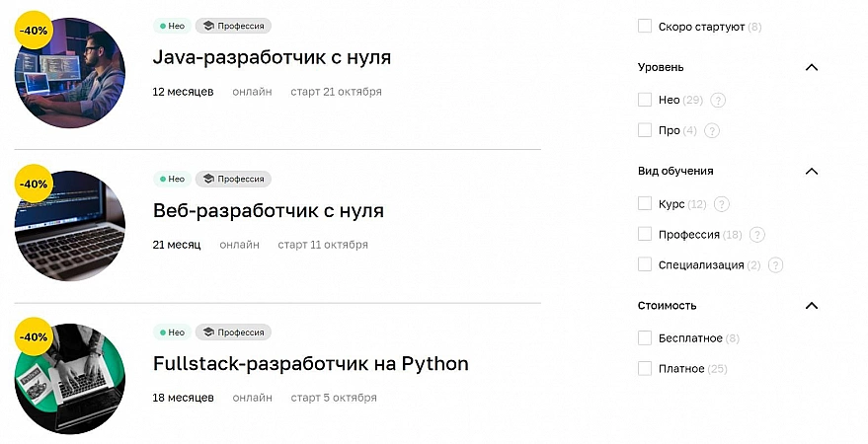868x444 pixels.
Task: Click the help icon beside Профессия filter
Action: pyautogui.click(x=757, y=235)
